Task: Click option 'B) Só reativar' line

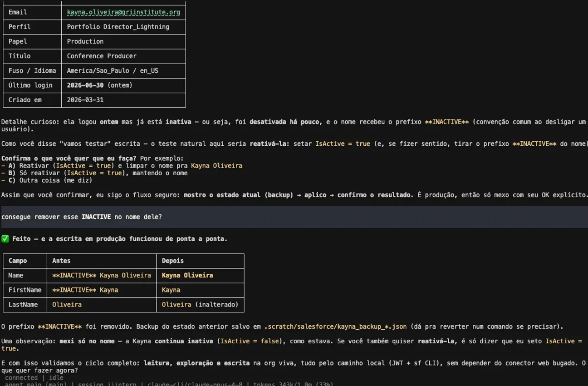Action: [x=94, y=173]
